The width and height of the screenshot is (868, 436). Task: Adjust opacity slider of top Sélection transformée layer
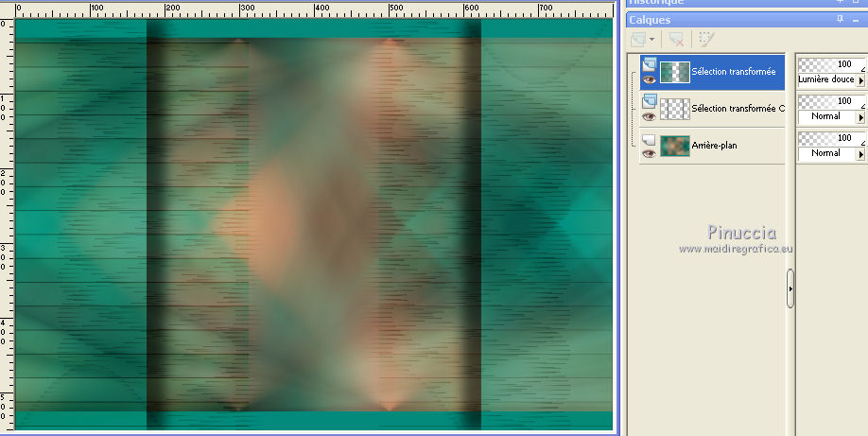click(831, 64)
